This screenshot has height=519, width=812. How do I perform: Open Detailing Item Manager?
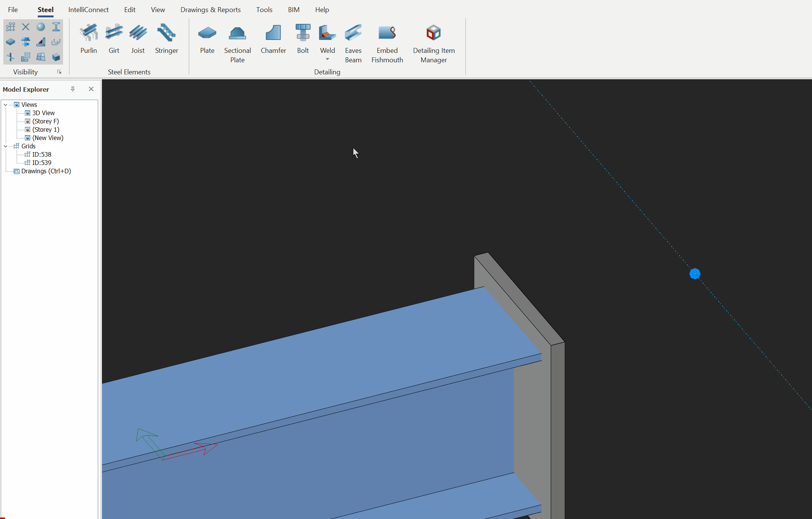(x=433, y=43)
